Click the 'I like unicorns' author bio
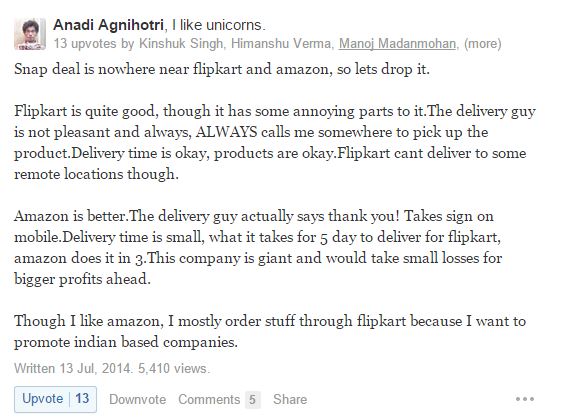 [219, 25]
